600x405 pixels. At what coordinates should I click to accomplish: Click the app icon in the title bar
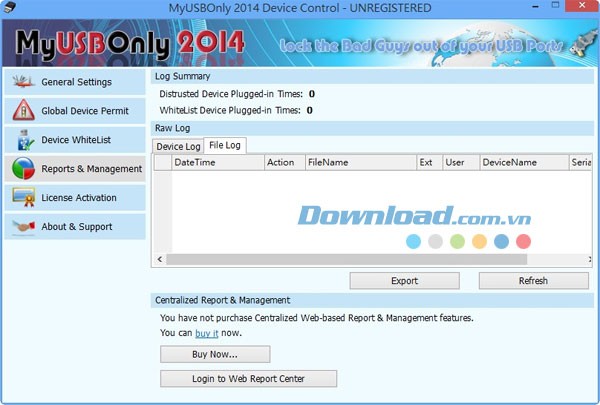coord(11,9)
